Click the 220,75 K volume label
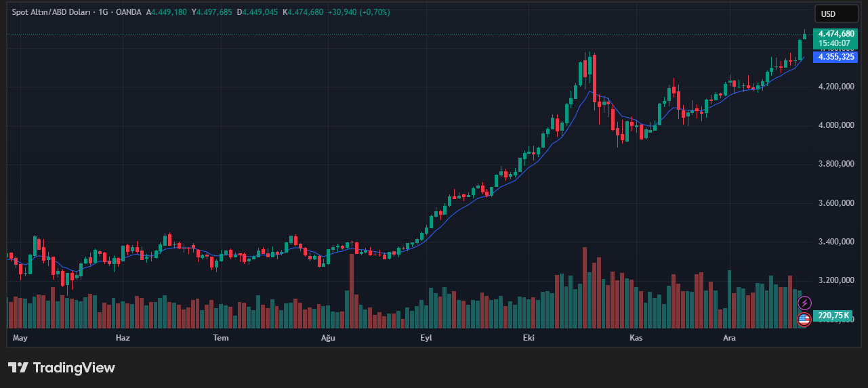Image resolution: width=868 pixels, height=388 pixels. click(x=833, y=316)
